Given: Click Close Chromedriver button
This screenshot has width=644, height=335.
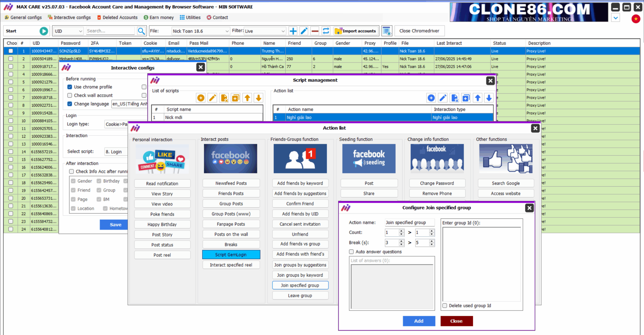Looking at the screenshot, I should point(419,31).
